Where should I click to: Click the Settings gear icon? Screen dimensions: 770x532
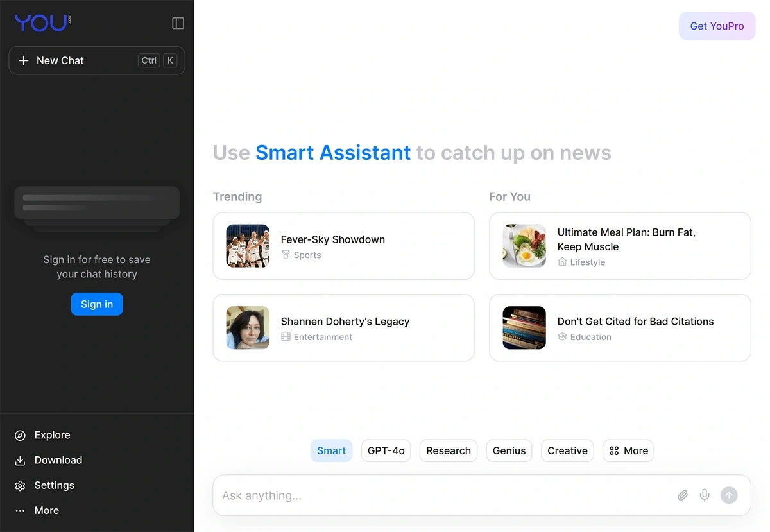(x=21, y=486)
